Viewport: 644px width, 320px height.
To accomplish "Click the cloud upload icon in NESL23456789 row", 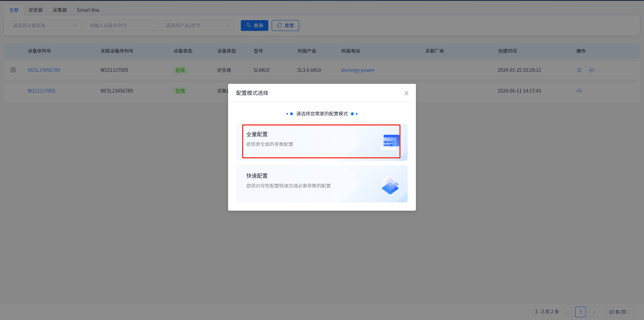I will click(592, 70).
